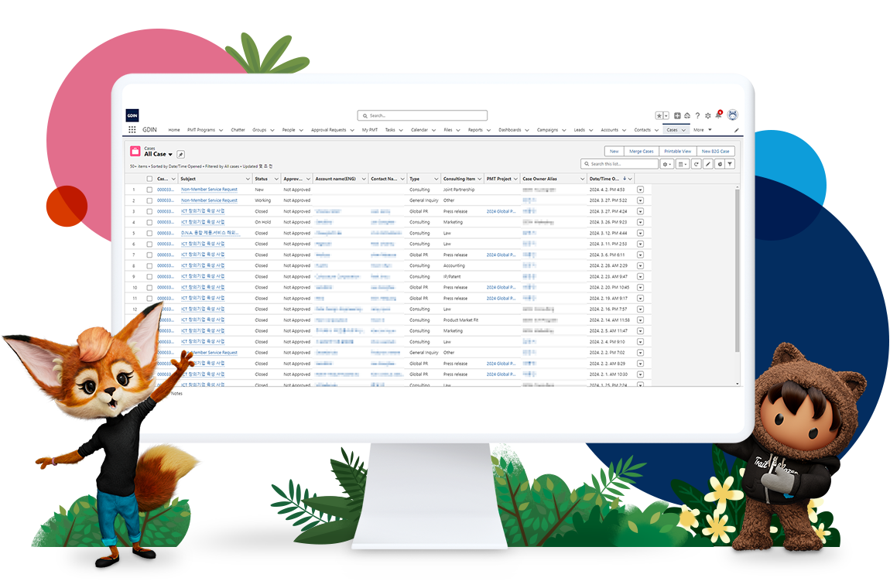Open the list view charts icon
Image resolution: width=890 pixels, height=588 pixels.
click(x=719, y=164)
